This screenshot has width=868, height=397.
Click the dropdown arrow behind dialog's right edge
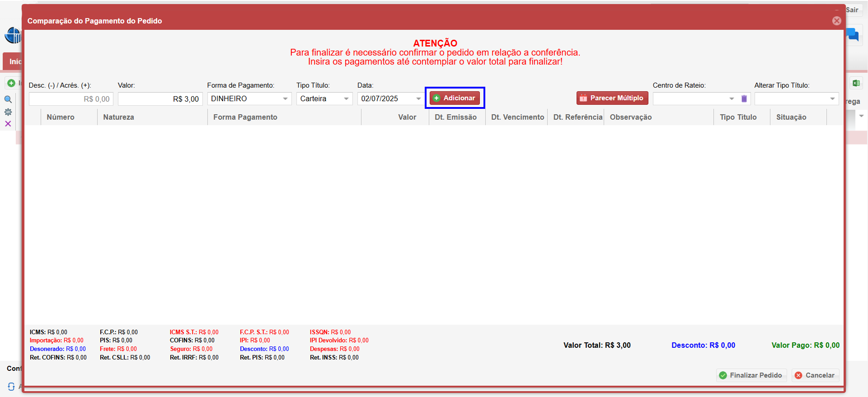click(x=861, y=117)
